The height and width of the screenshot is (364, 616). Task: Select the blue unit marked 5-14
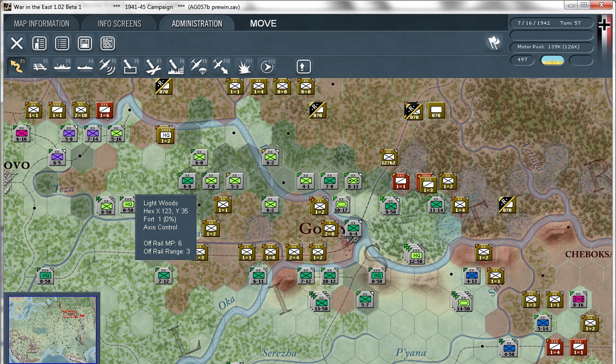point(543,324)
